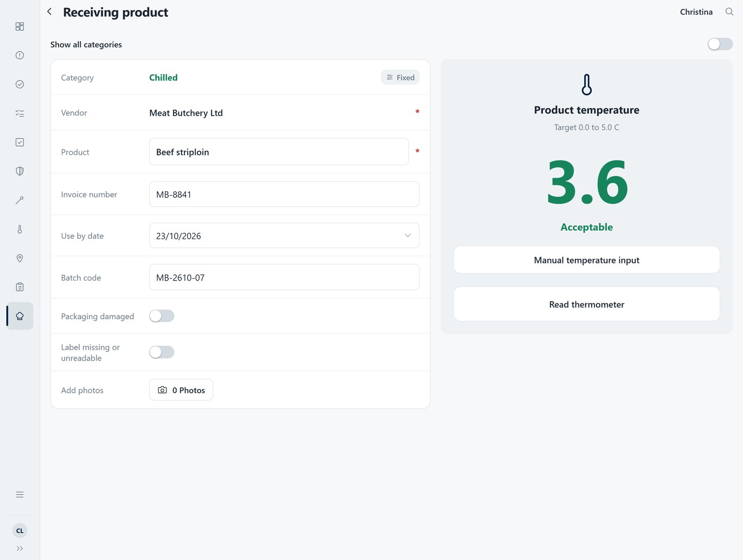Open the probe tool sidebar icon
Viewport: 743px width, 560px height.
20,200
